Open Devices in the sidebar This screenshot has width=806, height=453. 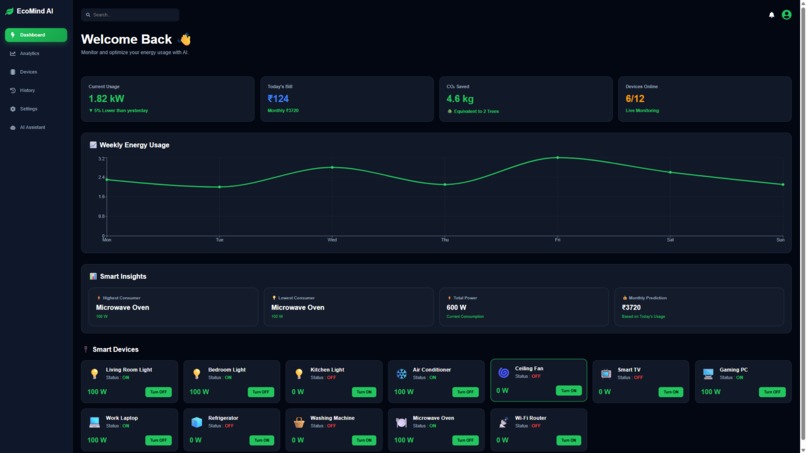36,72
